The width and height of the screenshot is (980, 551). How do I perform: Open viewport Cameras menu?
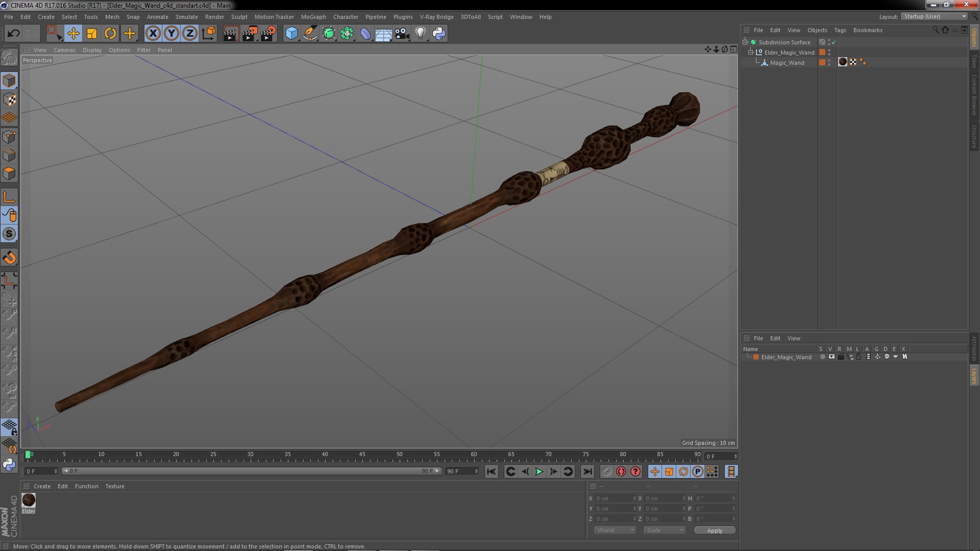pyautogui.click(x=64, y=50)
